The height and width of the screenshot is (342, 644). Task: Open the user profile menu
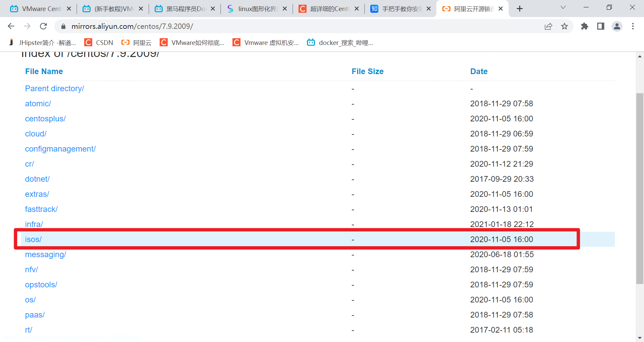[x=617, y=26]
